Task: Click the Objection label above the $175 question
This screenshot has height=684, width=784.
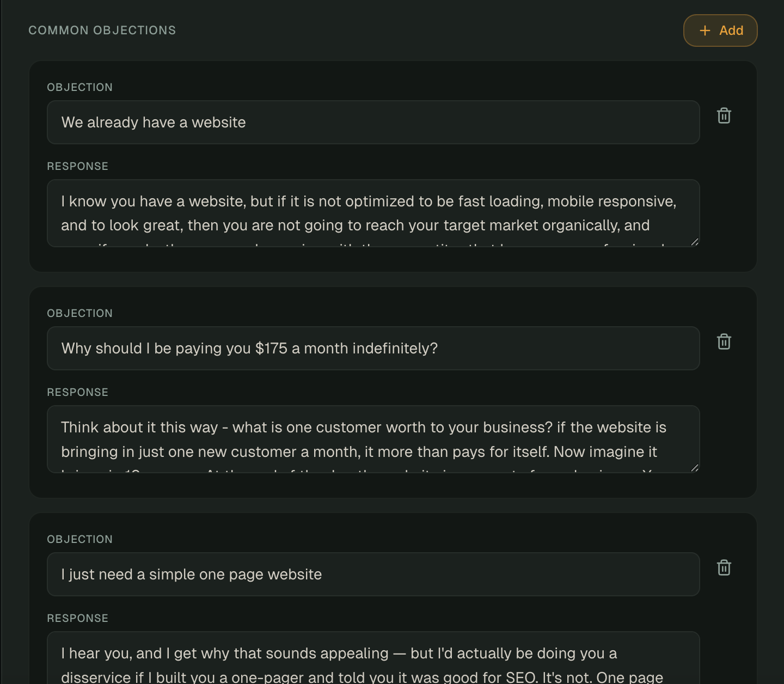Action: coord(79,313)
